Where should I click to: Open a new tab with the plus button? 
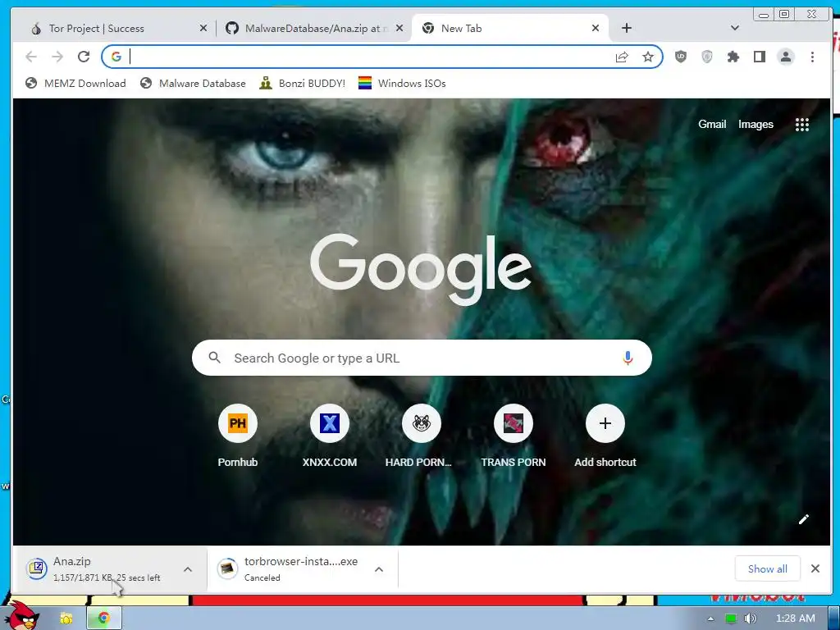click(x=626, y=28)
